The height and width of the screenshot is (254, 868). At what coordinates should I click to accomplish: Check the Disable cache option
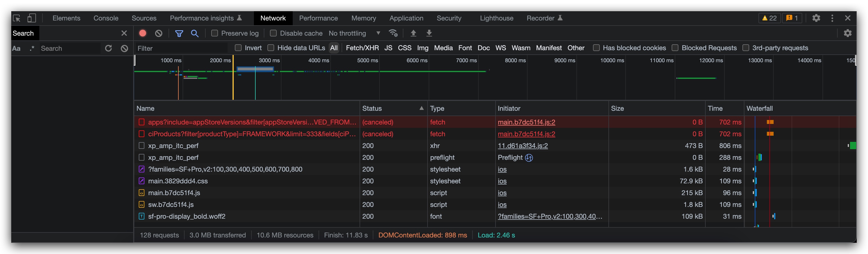pyautogui.click(x=273, y=33)
